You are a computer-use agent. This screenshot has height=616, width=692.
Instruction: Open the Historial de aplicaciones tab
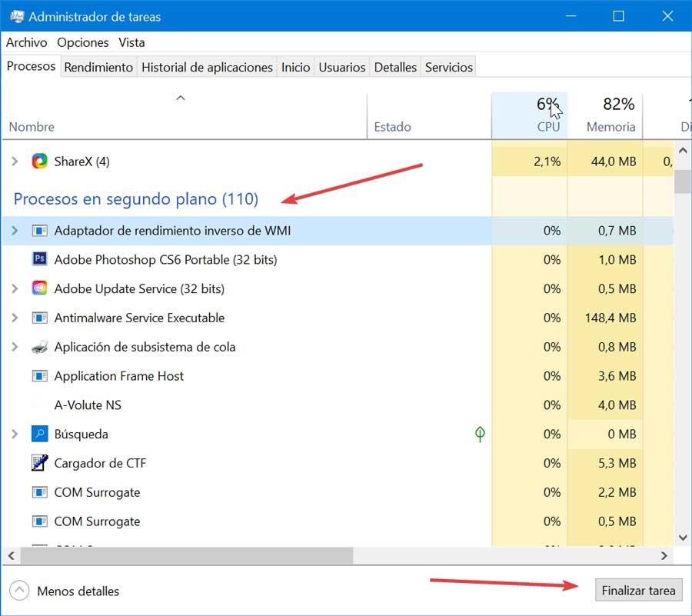tap(207, 67)
